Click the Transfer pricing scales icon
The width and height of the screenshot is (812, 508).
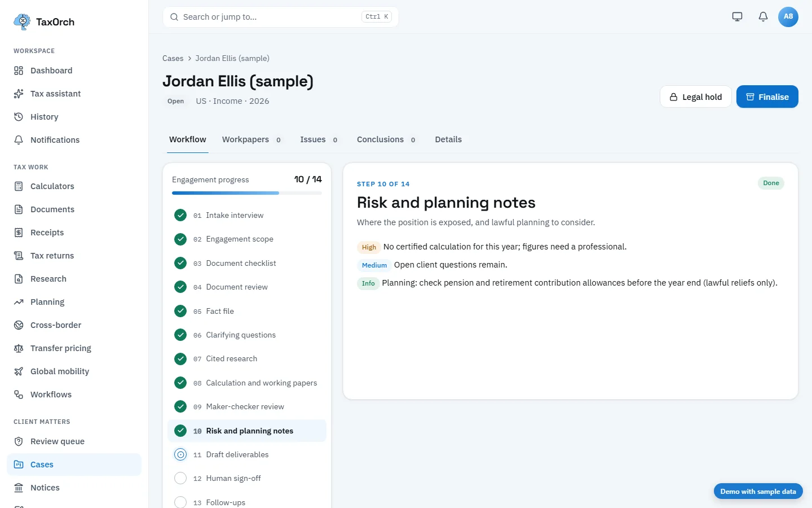pyautogui.click(x=19, y=348)
